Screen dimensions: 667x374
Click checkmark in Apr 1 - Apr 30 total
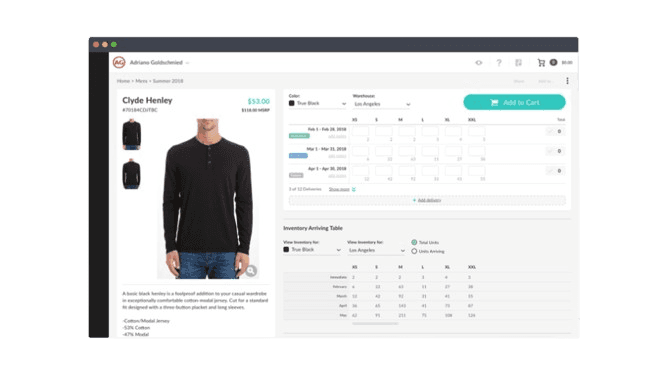pos(550,171)
